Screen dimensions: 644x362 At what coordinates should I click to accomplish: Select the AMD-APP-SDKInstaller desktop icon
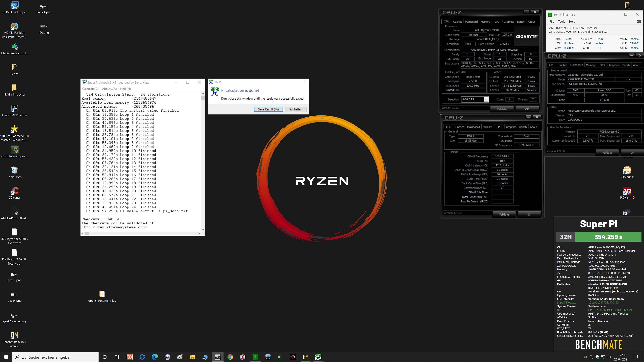(x=14, y=214)
